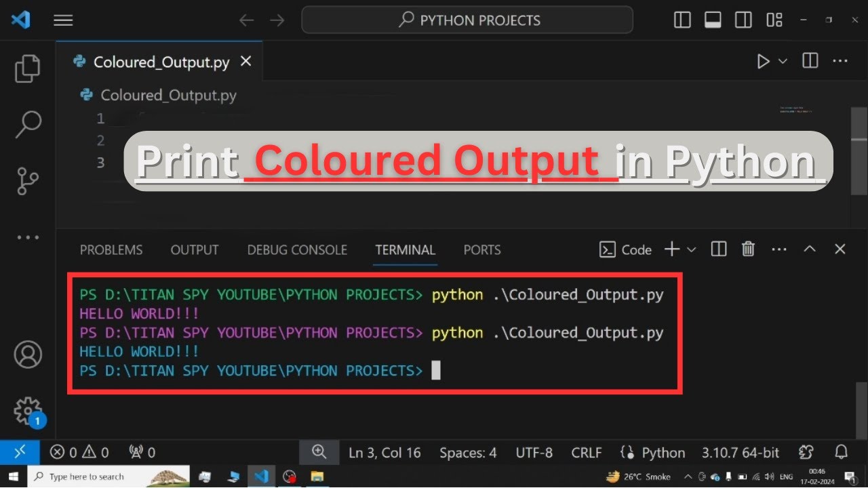Open File Explorer from the Windows taskbar

(x=317, y=476)
